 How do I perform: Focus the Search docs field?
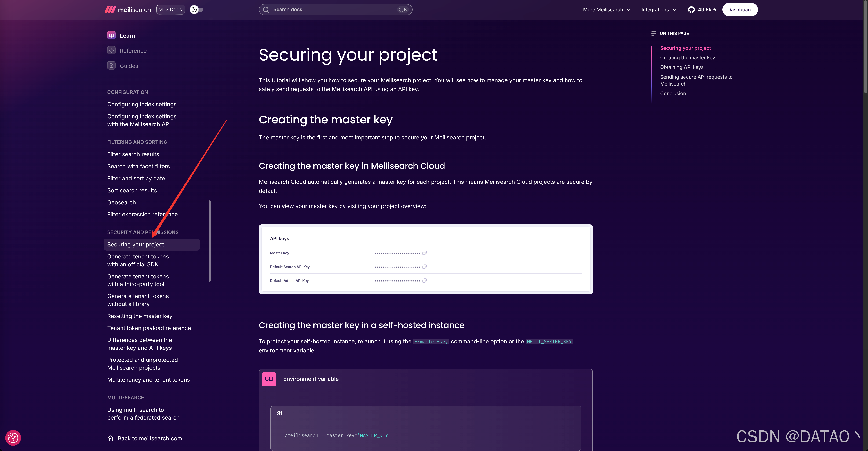tap(335, 9)
